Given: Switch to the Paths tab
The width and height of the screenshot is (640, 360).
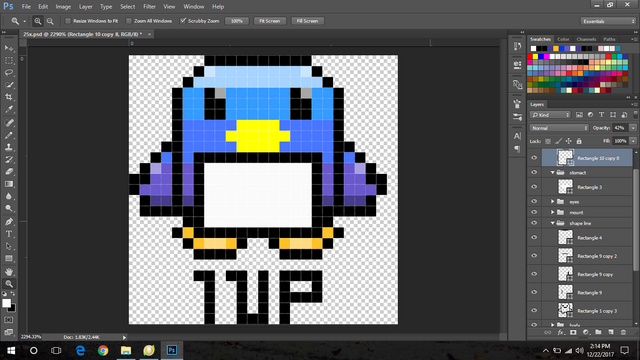Looking at the screenshot, I should pyautogui.click(x=609, y=39).
